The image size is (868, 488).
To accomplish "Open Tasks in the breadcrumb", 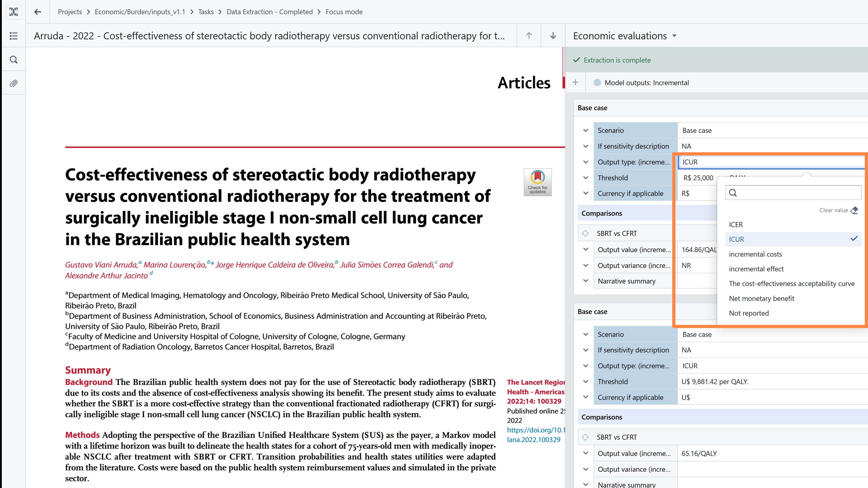I will 206,12.
